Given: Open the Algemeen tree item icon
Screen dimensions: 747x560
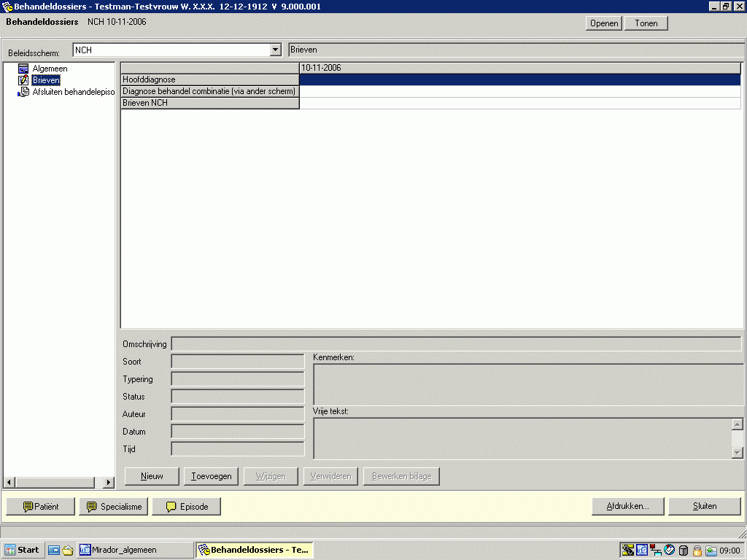Looking at the screenshot, I should pos(23,69).
